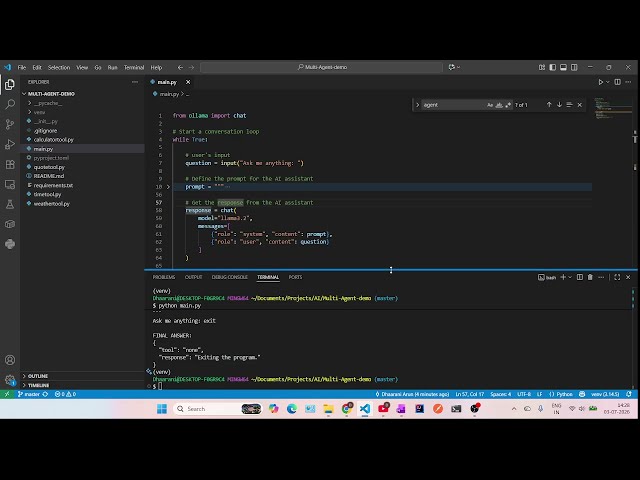Click the UTF-8 encoding indicator
The height and width of the screenshot is (480, 640).
(x=524, y=394)
